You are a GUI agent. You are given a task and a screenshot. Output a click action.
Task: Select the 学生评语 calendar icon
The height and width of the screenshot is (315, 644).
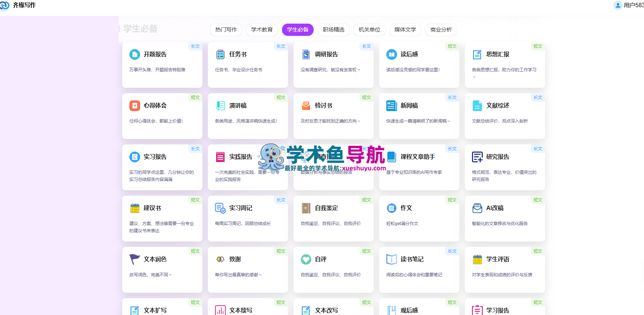477,259
